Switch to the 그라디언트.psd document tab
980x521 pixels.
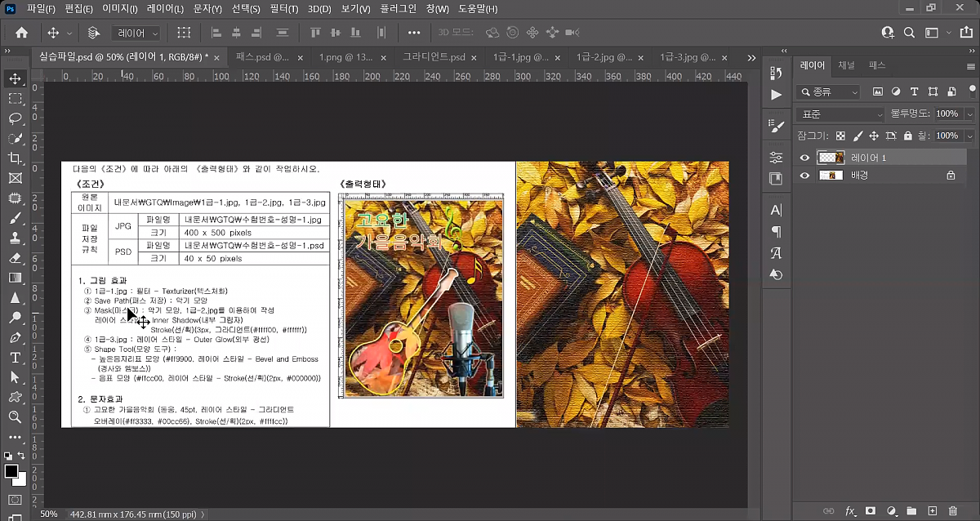434,58
